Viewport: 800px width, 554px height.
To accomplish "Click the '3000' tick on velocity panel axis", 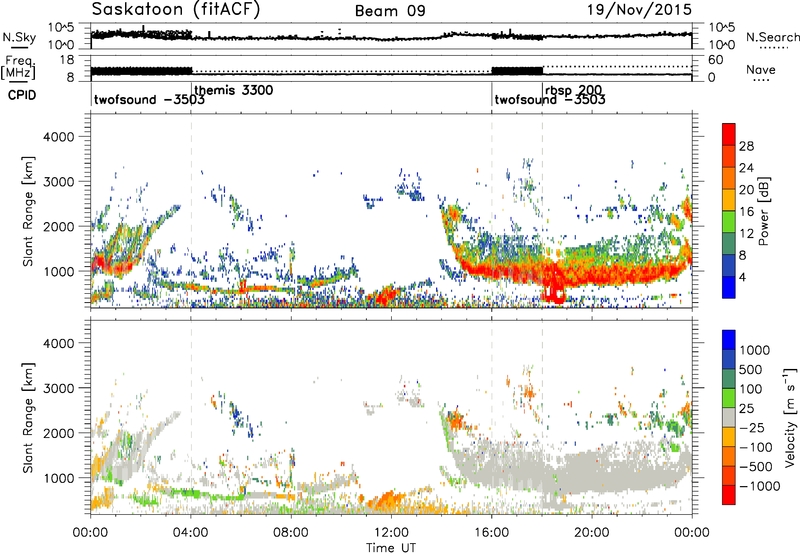I will 59,388.
